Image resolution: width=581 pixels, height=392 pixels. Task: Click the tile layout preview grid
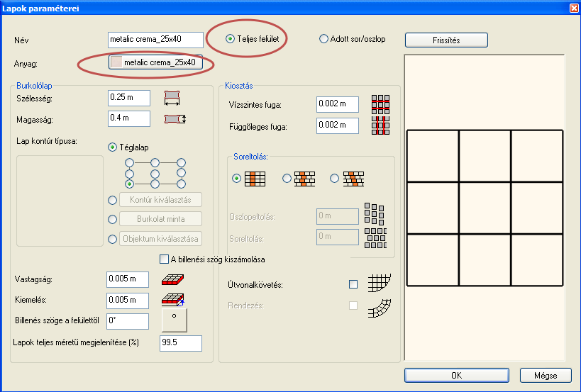pyautogui.click(x=485, y=208)
